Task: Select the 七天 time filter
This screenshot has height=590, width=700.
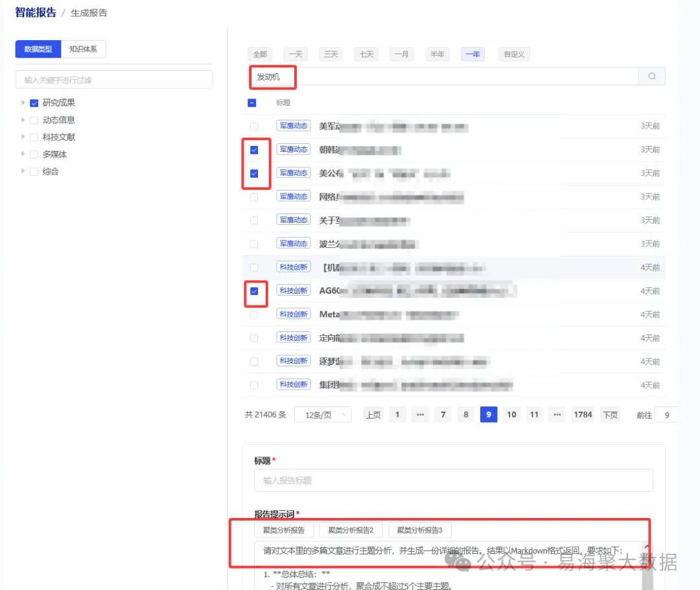Action: [x=366, y=54]
